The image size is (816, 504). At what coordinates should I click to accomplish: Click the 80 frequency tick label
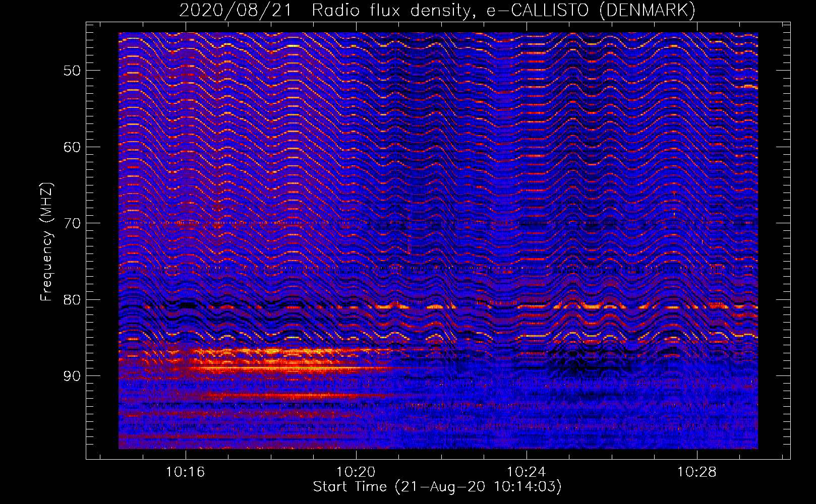(x=72, y=300)
